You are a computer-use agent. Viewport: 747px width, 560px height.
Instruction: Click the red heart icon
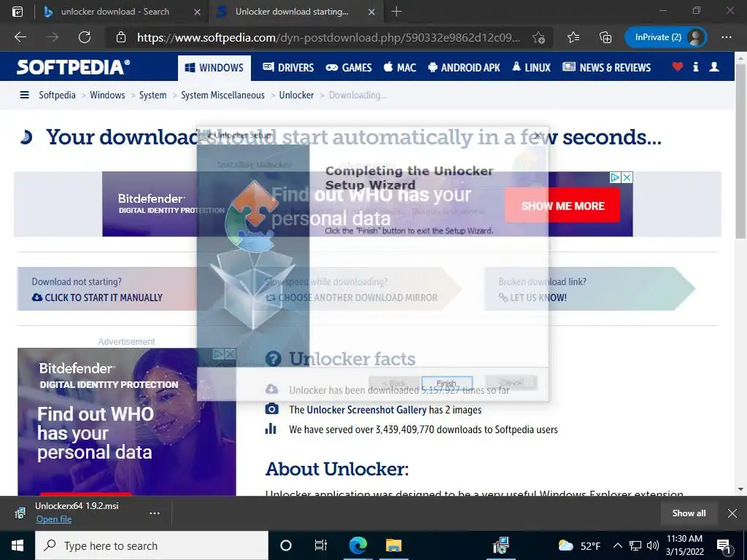678,66
